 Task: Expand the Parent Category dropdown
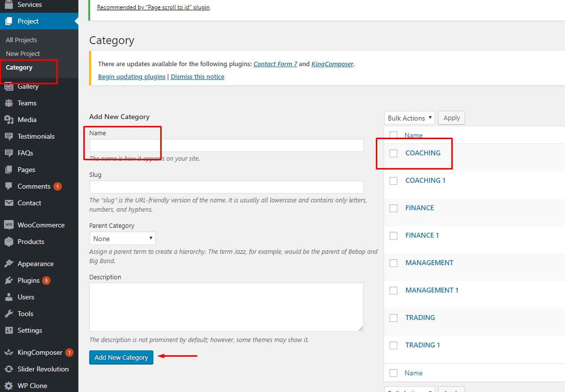point(123,239)
